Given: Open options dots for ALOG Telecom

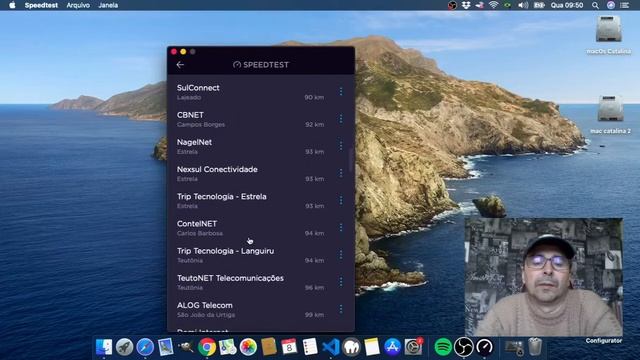Looking at the screenshot, I should (341, 309).
